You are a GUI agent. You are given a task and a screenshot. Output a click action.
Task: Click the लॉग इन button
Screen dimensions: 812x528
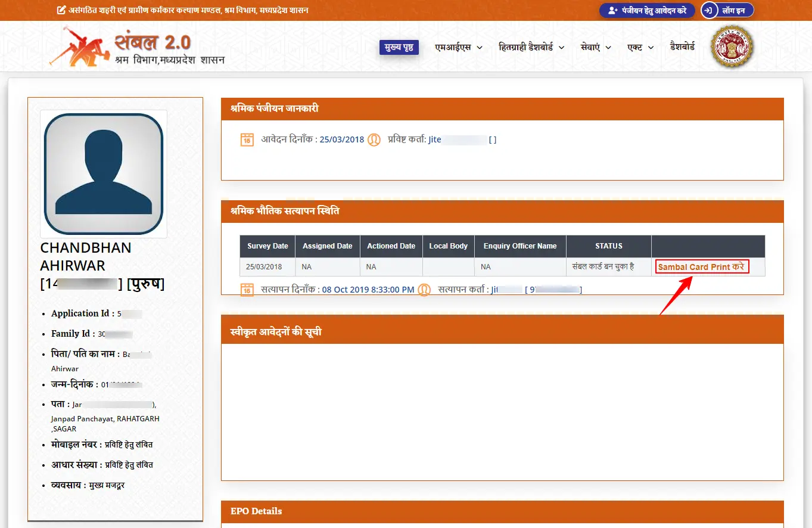[x=727, y=11]
